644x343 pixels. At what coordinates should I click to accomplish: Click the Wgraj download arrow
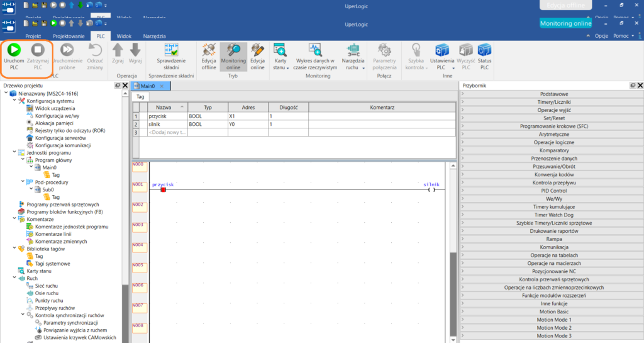coord(135,50)
